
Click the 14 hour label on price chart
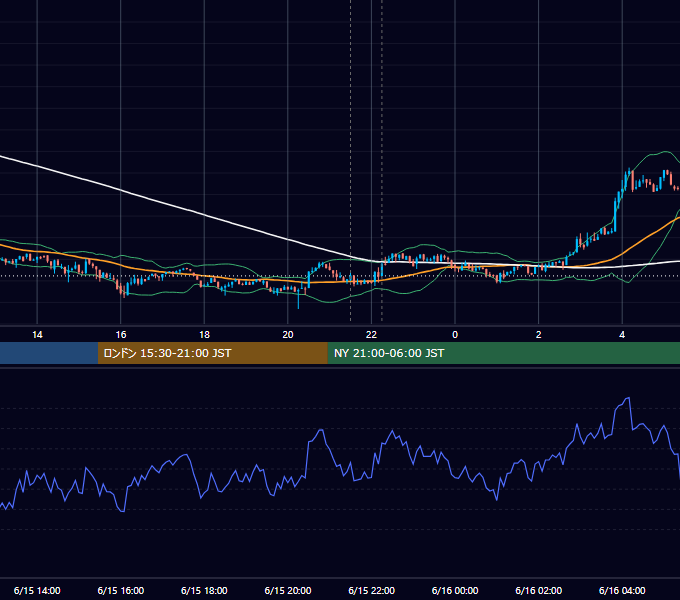[x=37, y=335]
